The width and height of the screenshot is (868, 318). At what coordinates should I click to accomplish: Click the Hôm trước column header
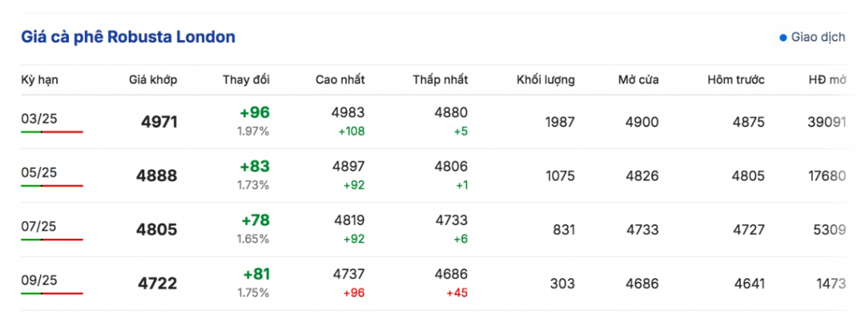coord(736,80)
